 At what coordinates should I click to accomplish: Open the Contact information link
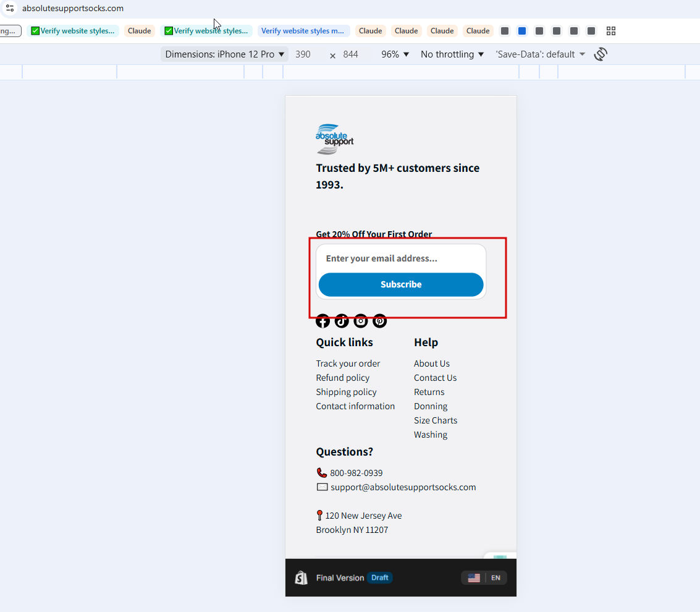click(355, 406)
